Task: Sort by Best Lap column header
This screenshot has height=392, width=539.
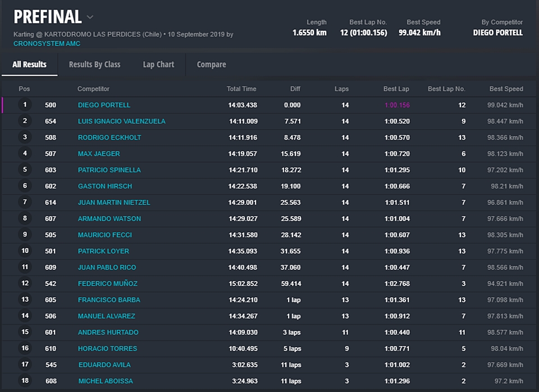Action: (x=396, y=89)
